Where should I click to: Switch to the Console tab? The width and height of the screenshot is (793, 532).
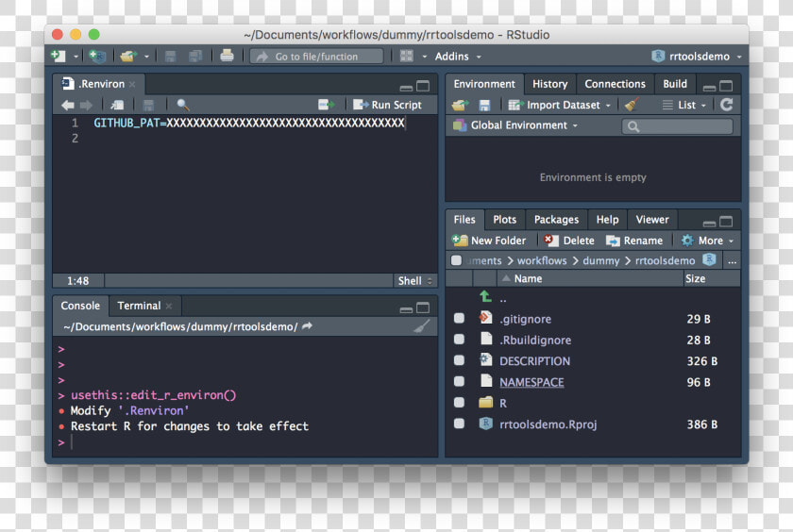click(x=80, y=306)
